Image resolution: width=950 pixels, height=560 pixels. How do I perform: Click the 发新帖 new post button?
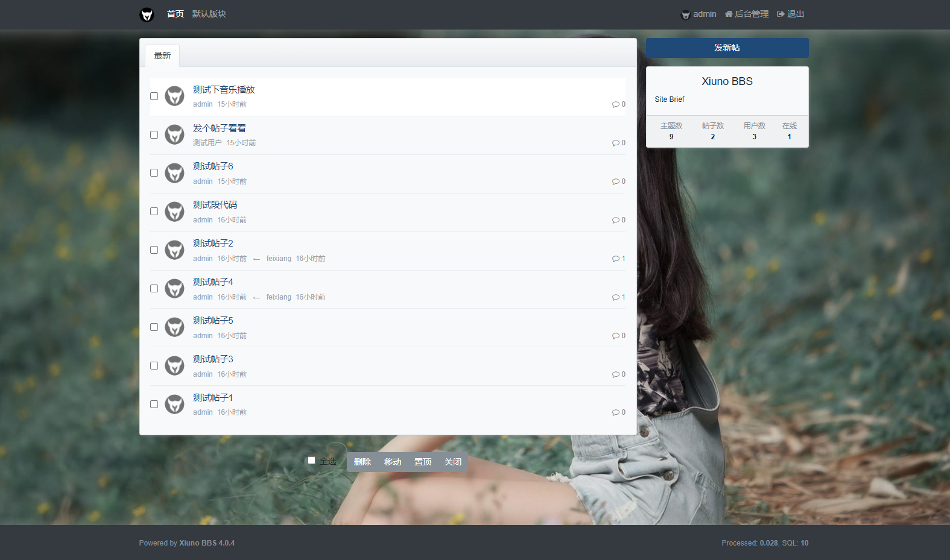(727, 48)
